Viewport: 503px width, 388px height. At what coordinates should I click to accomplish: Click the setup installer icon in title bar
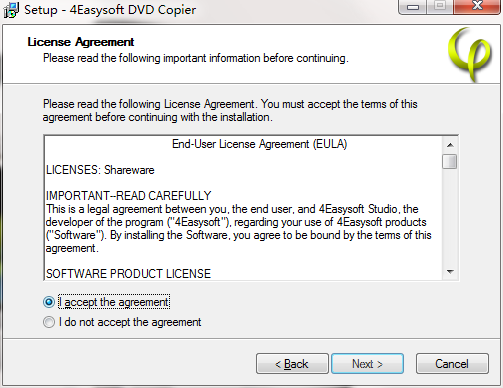pyautogui.click(x=11, y=10)
